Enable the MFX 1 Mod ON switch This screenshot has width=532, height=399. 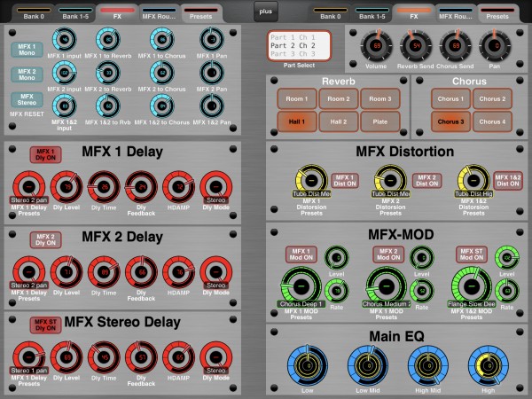point(301,254)
